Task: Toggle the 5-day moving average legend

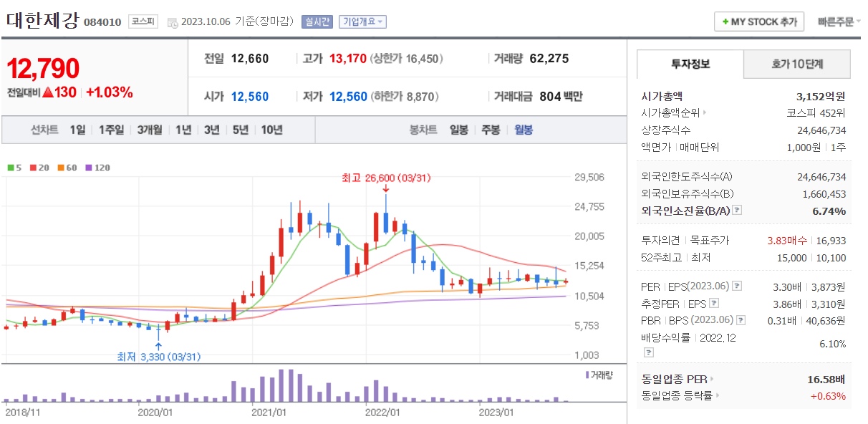Action: 14,168
